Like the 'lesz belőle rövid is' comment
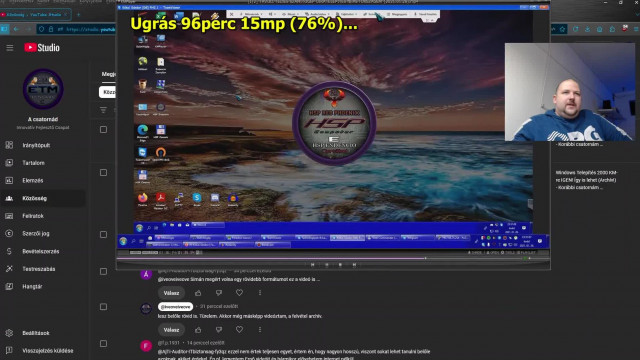This screenshot has width=640, height=360. (x=198, y=330)
